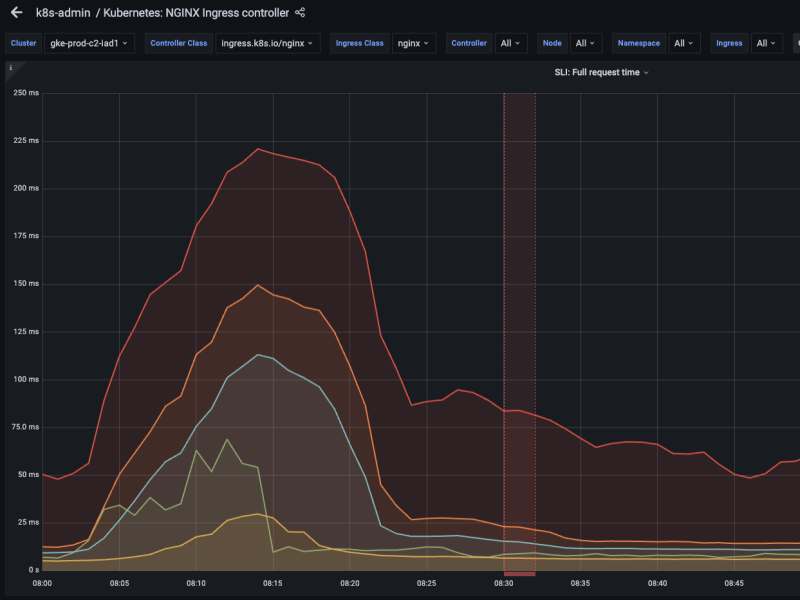Click the peak of the red line
Image resolution: width=800 pixels, height=600 pixels.
coord(258,149)
